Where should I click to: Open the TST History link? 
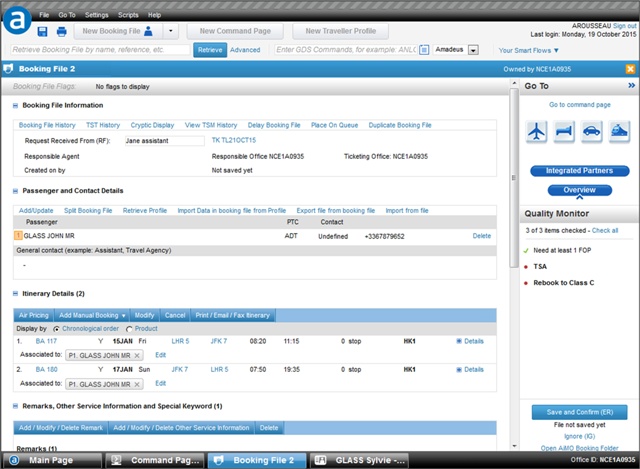[102, 125]
